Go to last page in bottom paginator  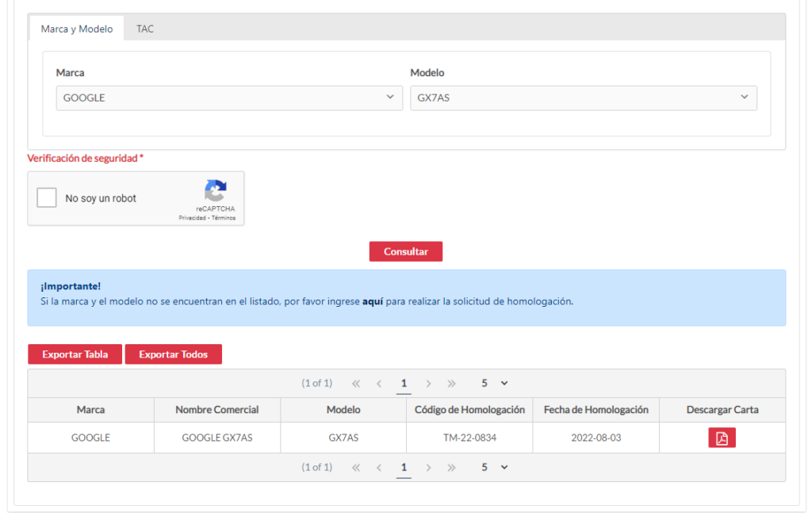click(451, 468)
